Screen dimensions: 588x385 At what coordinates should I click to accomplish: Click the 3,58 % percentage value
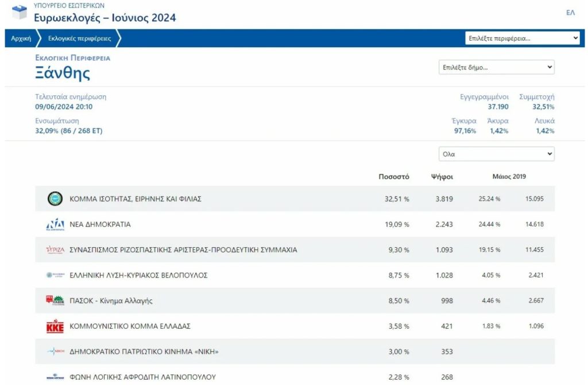pyautogui.click(x=399, y=326)
